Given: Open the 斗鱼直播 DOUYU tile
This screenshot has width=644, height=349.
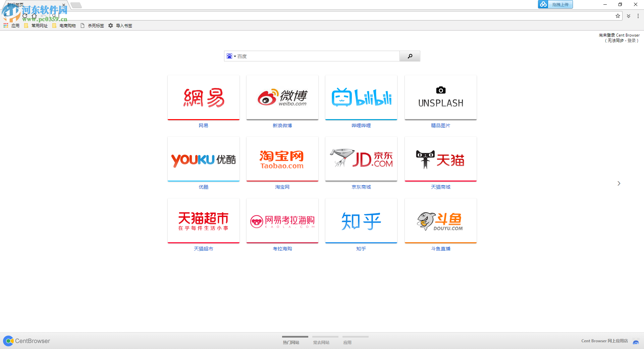Looking at the screenshot, I should (x=440, y=220).
